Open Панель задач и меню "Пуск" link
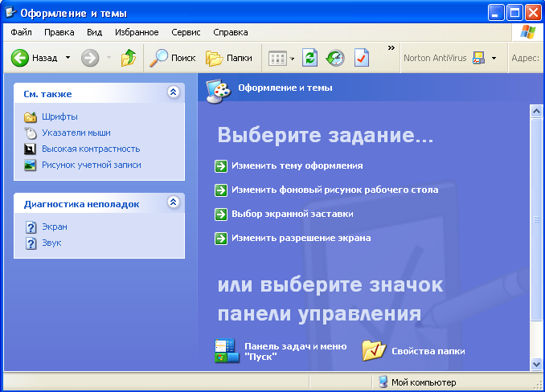This screenshot has width=545, height=392. tap(296, 351)
